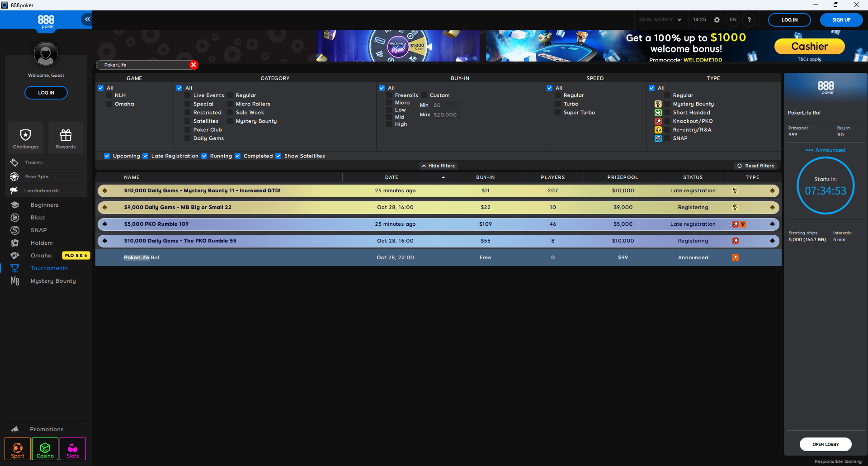The image size is (868, 466).
Task: Open the Rewards panel
Action: [x=66, y=138]
